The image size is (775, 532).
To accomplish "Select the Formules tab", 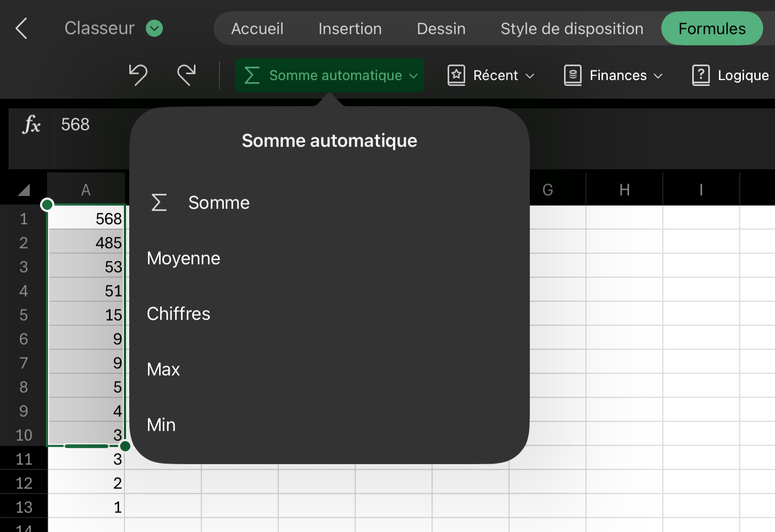I will (x=712, y=28).
